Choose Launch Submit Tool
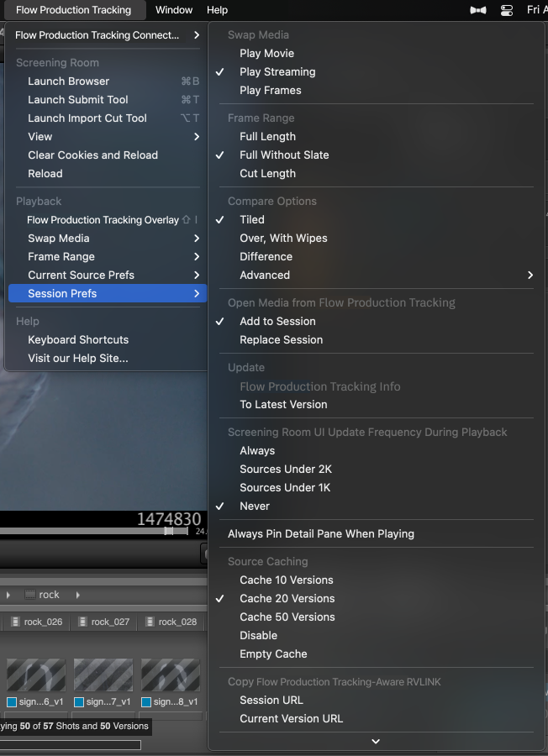The image size is (548, 756). point(107,99)
